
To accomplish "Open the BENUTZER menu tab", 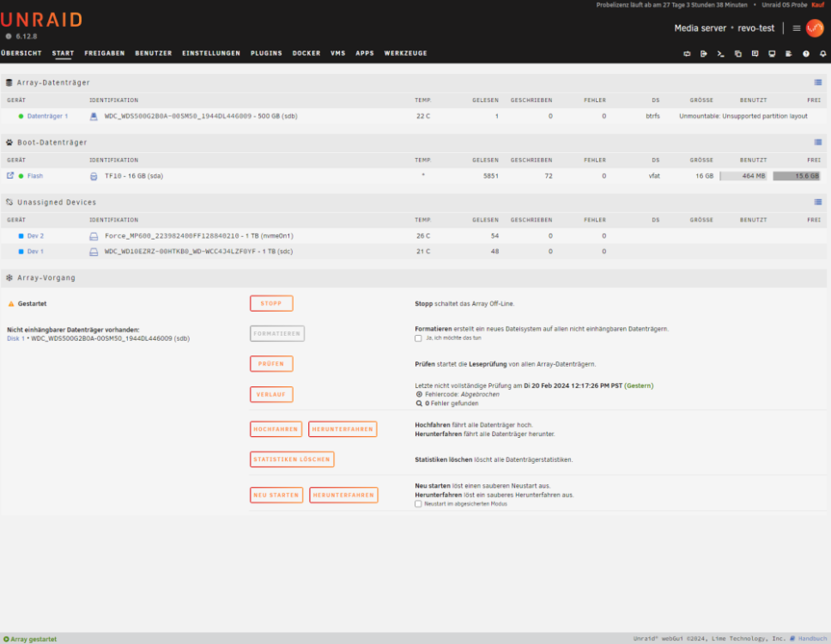I will pyautogui.click(x=154, y=53).
